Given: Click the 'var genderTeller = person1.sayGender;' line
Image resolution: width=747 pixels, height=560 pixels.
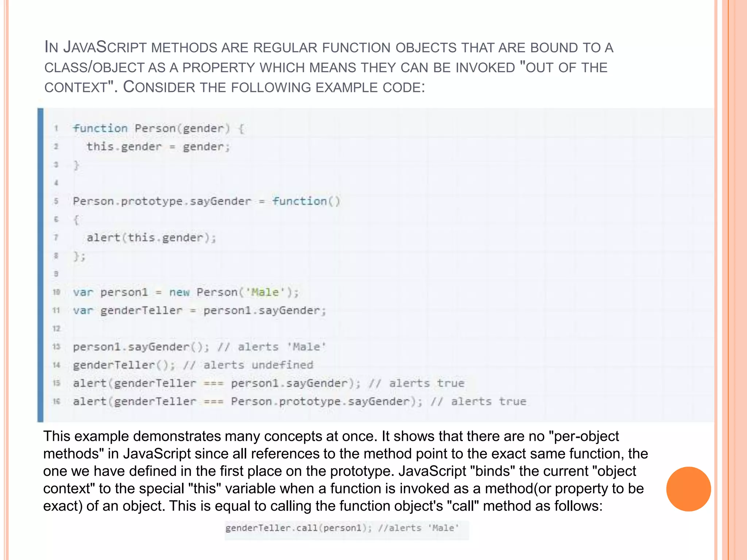Looking at the screenshot, I should tap(199, 311).
